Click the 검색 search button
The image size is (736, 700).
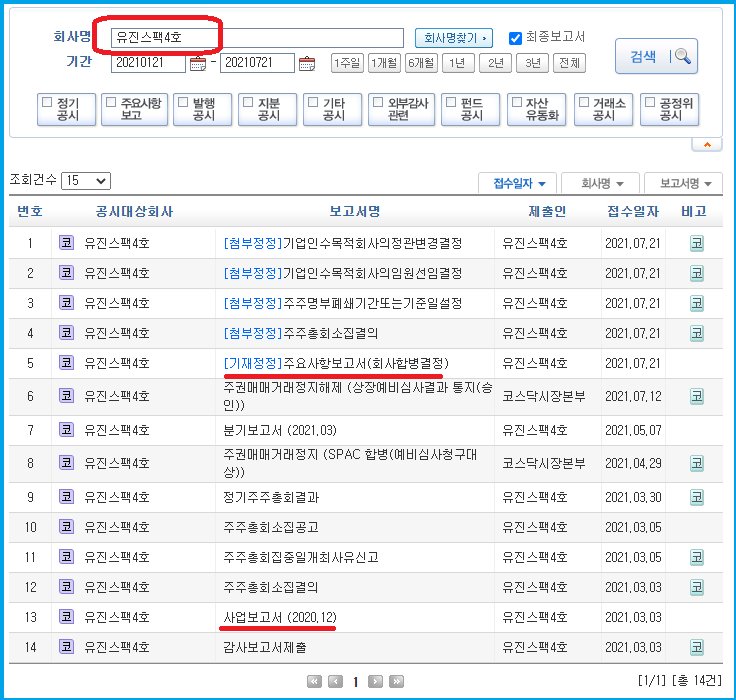[657, 56]
